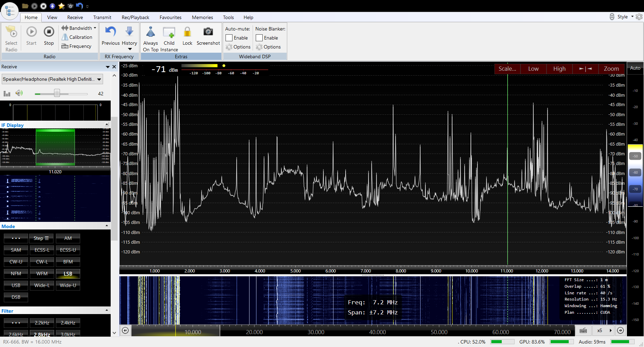Enable the Noise Blanker checkbox
Image resolution: width=644 pixels, height=347 pixels.
click(x=259, y=38)
